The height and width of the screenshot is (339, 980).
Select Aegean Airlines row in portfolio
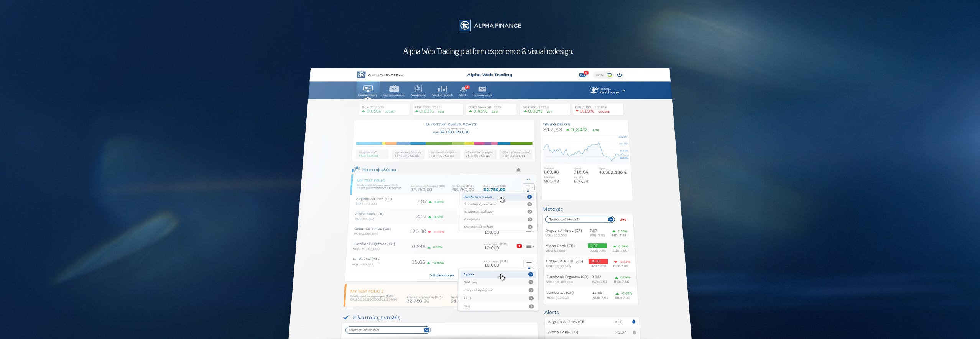[x=405, y=201]
